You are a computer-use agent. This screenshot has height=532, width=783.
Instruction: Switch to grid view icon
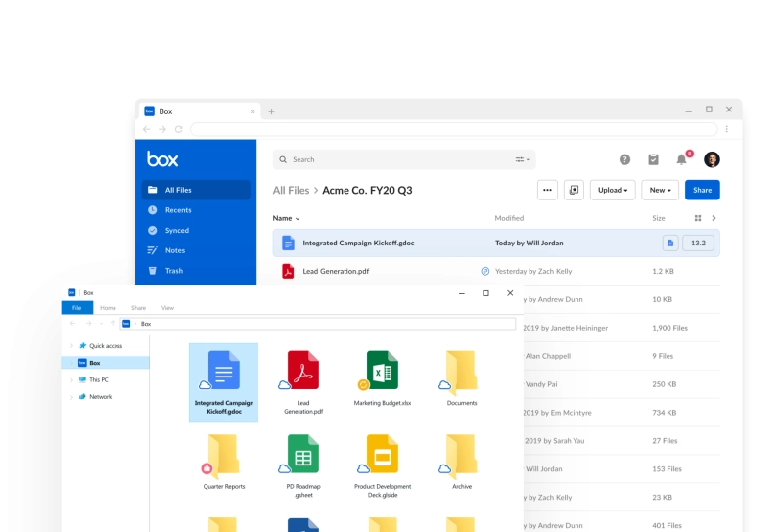point(698,218)
